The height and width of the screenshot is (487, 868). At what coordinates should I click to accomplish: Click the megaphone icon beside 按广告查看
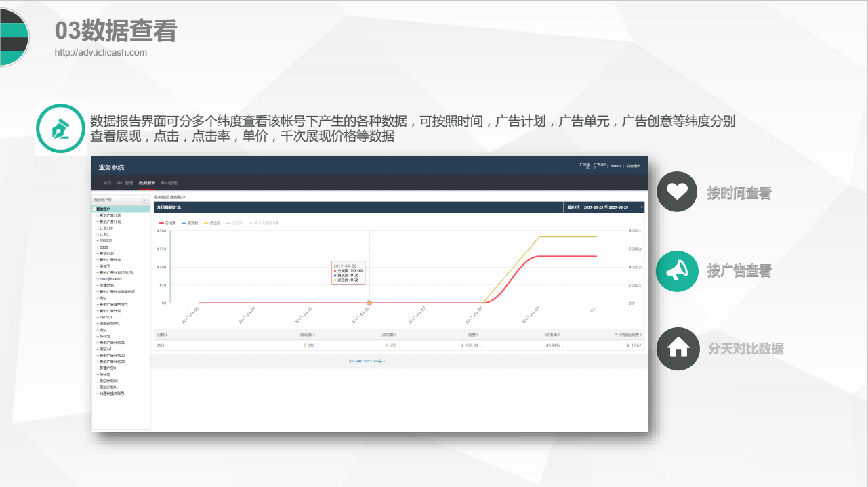676,270
